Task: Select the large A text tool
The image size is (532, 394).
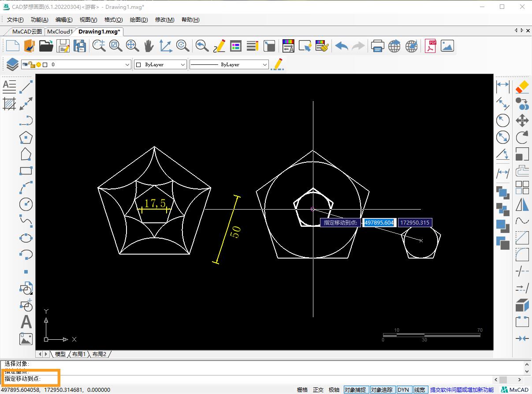Action: 26,322
